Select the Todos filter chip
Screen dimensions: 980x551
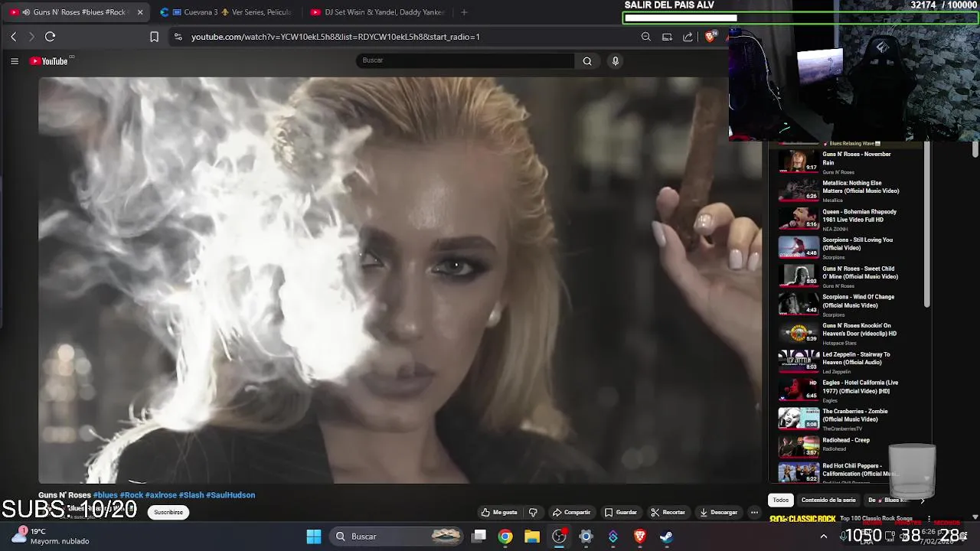point(780,500)
